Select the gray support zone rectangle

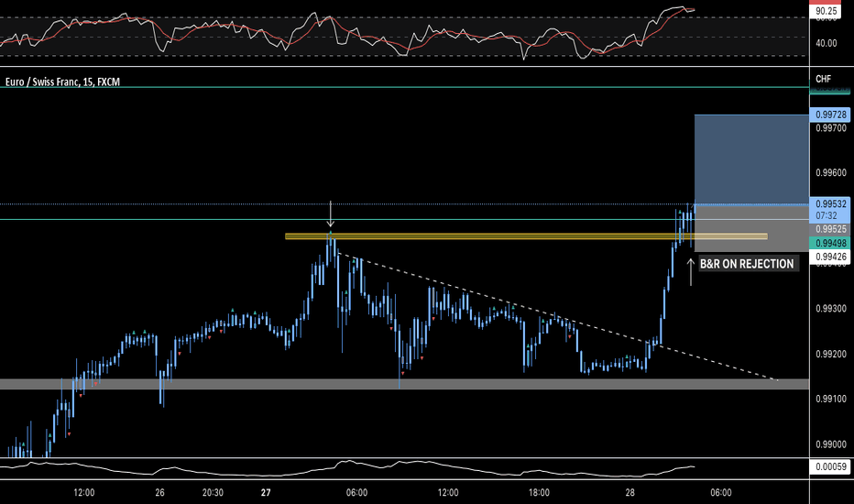point(404,384)
